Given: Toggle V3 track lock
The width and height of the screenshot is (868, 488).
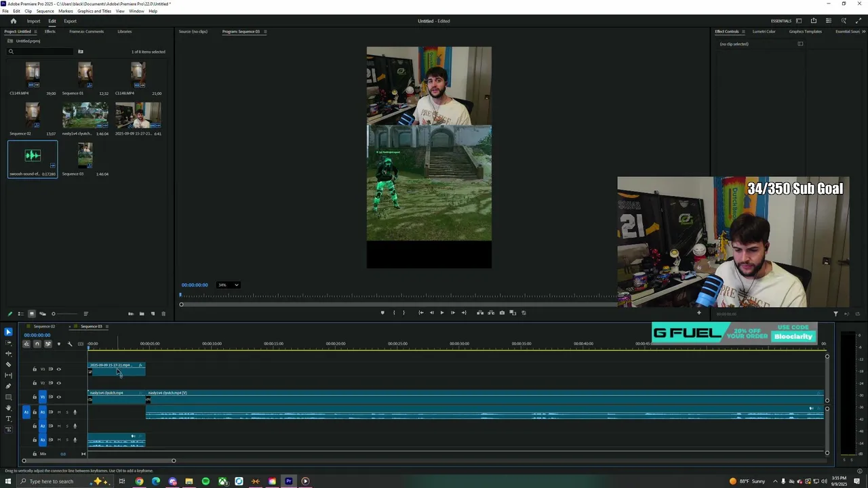Looking at the screenshot, I should click(35, 369).
